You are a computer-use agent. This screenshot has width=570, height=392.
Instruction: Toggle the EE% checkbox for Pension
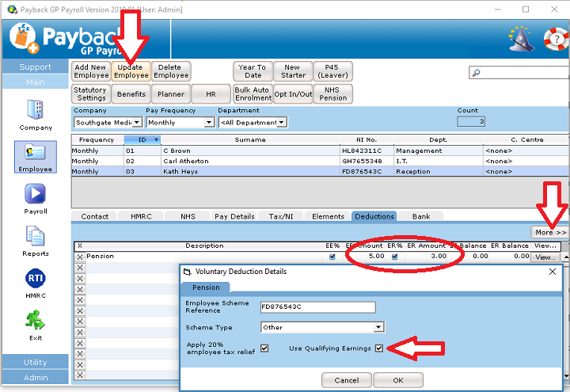[x=332, y=257]
